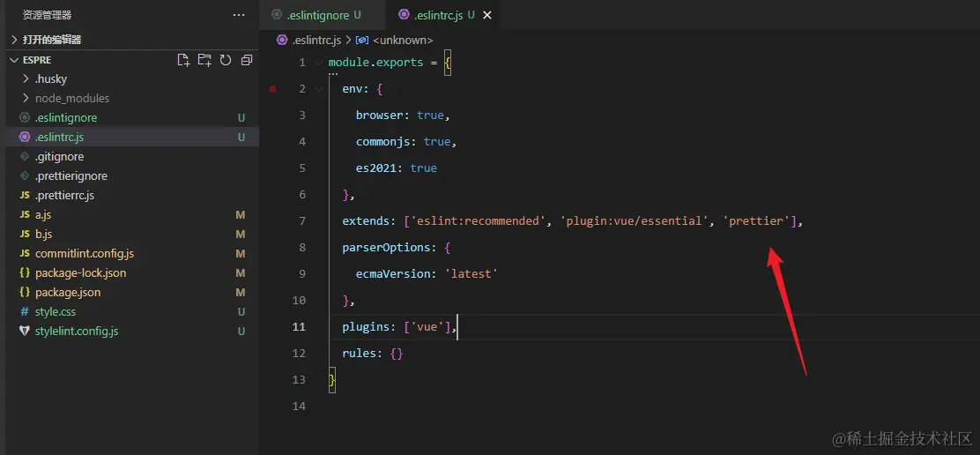
Task: Click the rules property on line 12
Action: [x=360, y=353]
